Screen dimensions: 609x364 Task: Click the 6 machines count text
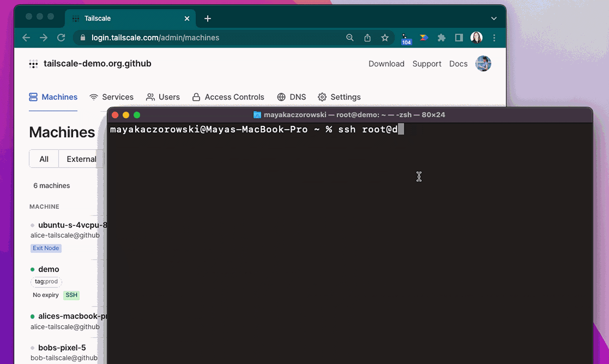pyautogui.click(x=51, y=186)
